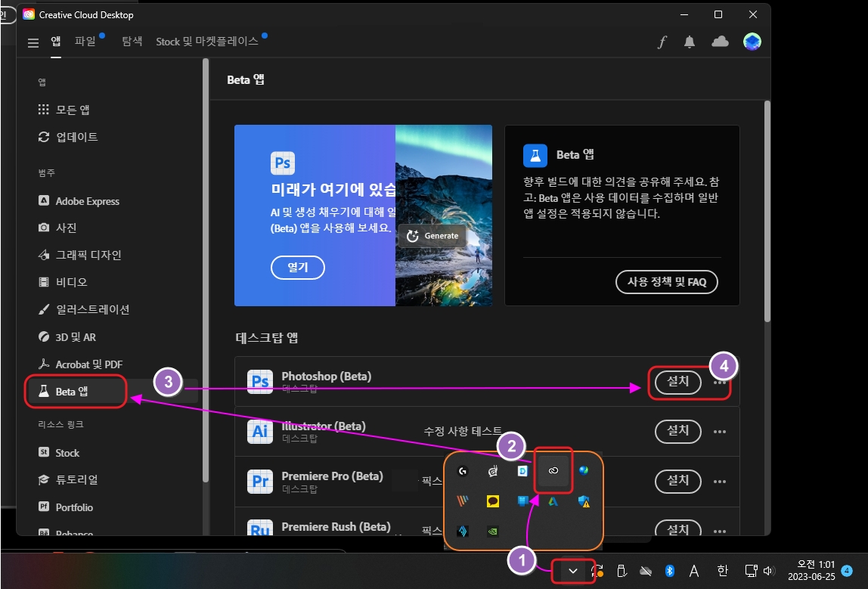This screenshot has height=589, width=868.
Task: Switch to the 앱 tab
Action: point(56,41)
